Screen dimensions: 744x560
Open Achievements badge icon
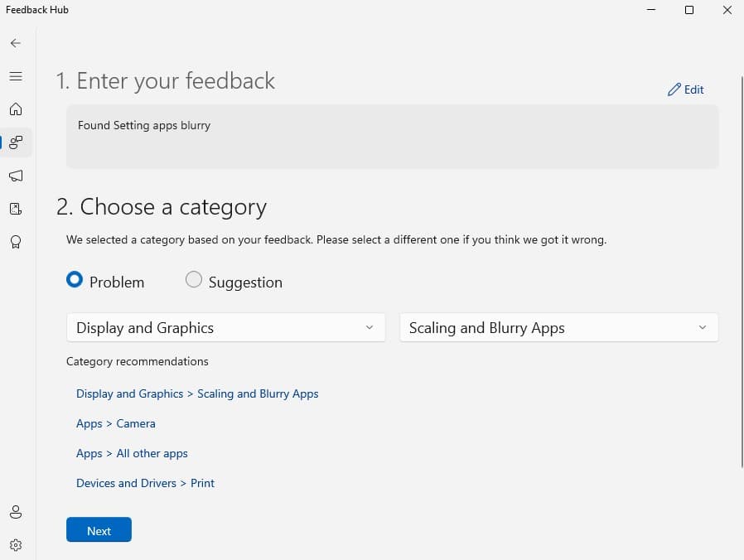[16, 242]
